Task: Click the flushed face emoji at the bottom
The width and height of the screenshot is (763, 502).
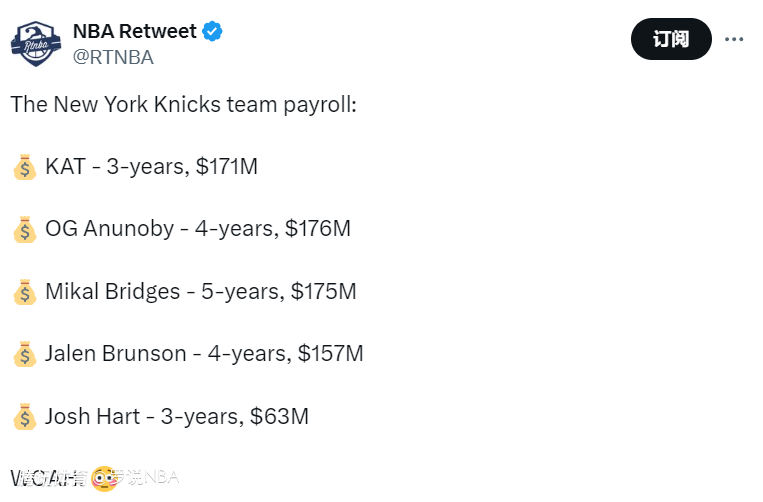Action: click(103, 479)
